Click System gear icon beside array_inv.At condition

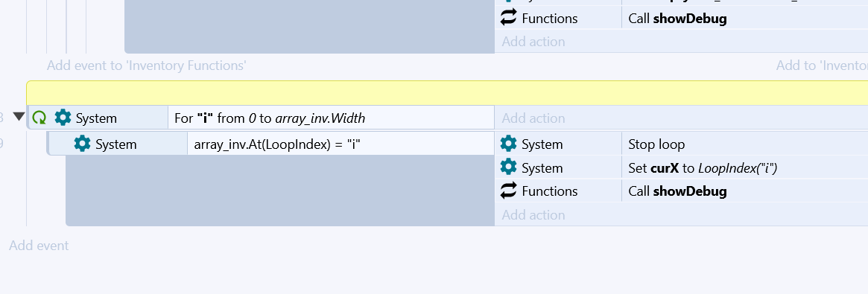pos(83,144)
